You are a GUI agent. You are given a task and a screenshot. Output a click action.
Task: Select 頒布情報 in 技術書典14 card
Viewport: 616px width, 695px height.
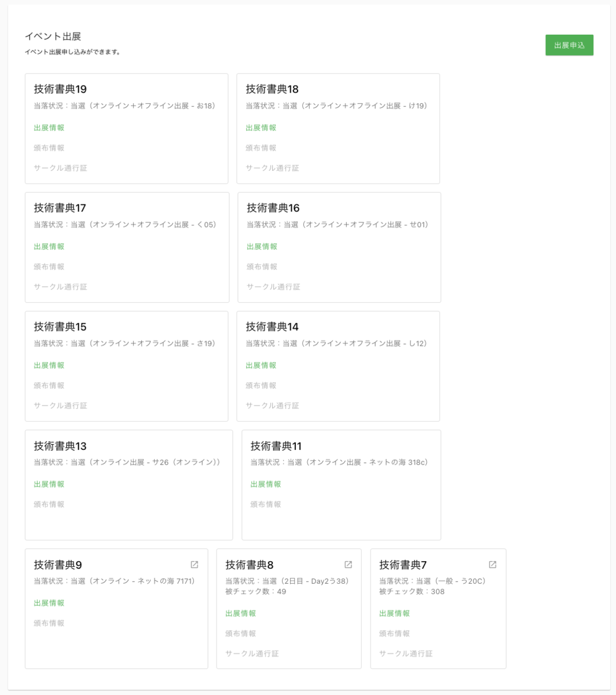click(261, 385)
